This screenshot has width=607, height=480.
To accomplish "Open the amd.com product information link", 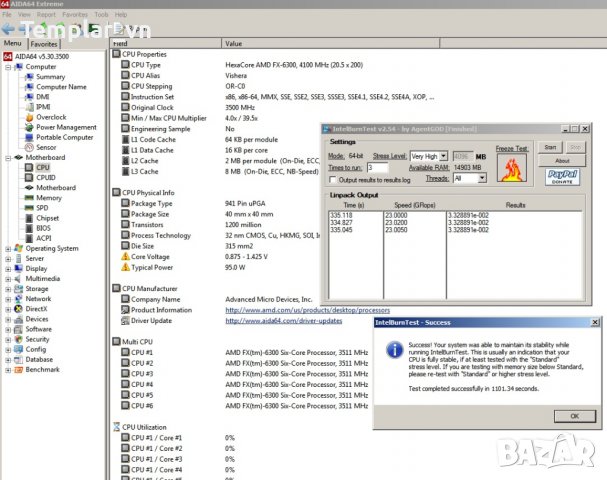I will click(307, 310).
